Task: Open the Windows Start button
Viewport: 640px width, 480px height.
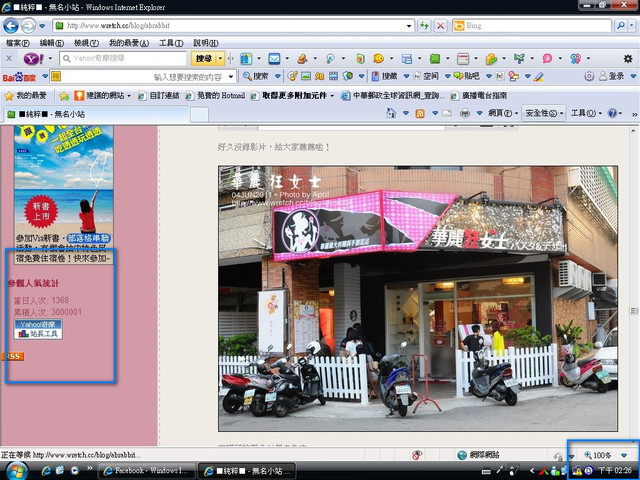Action: pyautogui.click(x=17, y=471)
